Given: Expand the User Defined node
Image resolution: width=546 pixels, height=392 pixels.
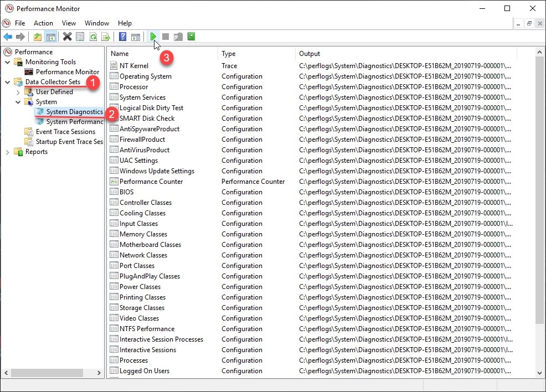Looking at the screenshot, I should [x=18, y=92].
